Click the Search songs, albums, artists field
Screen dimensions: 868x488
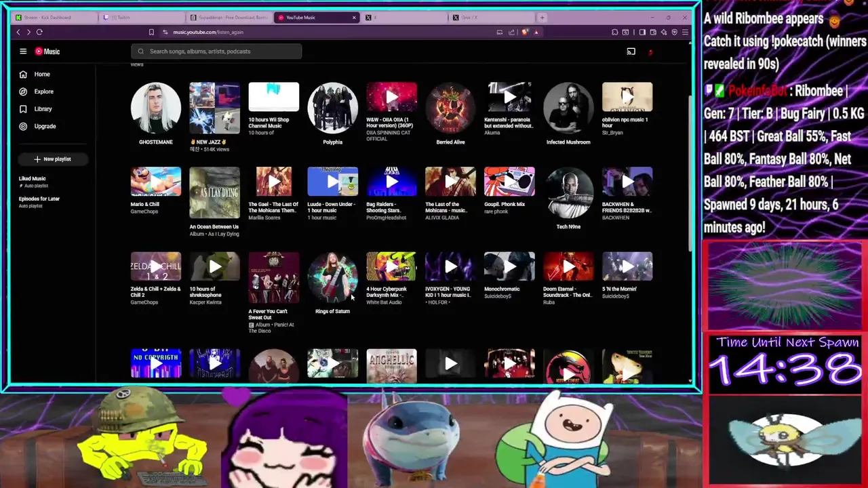[x=216, y=52]
